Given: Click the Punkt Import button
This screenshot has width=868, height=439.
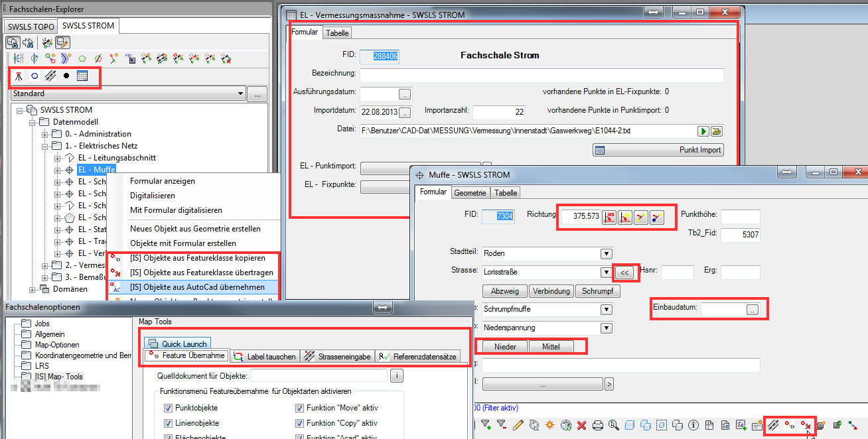Looking at the screenshot, I should 658,150.
